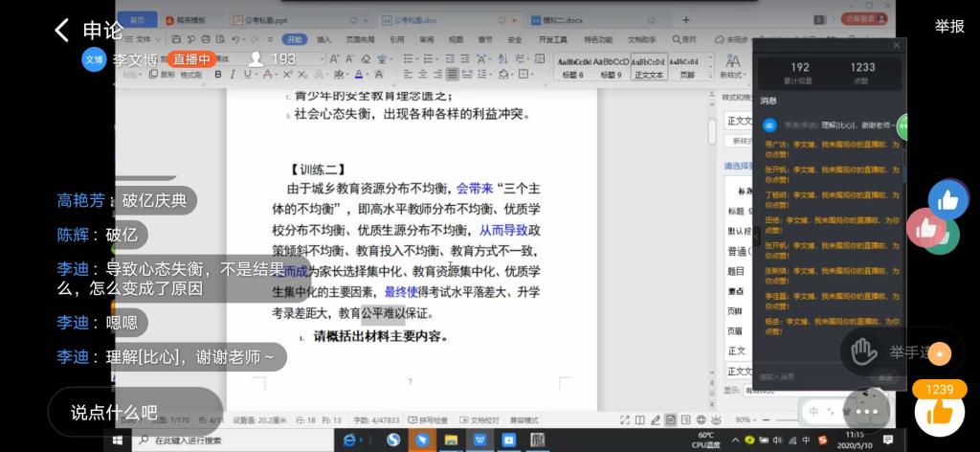Collapse the live chat panel side arrow

tap(902, 126)
